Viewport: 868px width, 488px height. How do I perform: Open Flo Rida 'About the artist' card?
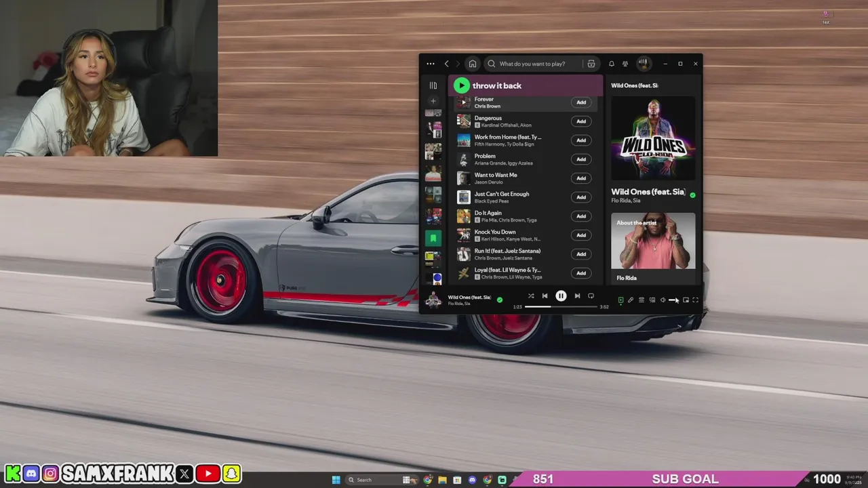[653, 249]
